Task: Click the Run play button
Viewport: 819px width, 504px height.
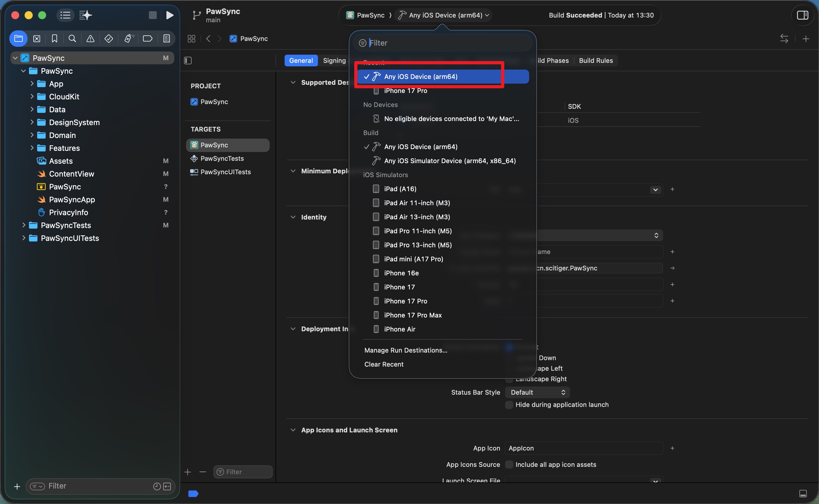Action: [170, 15]
